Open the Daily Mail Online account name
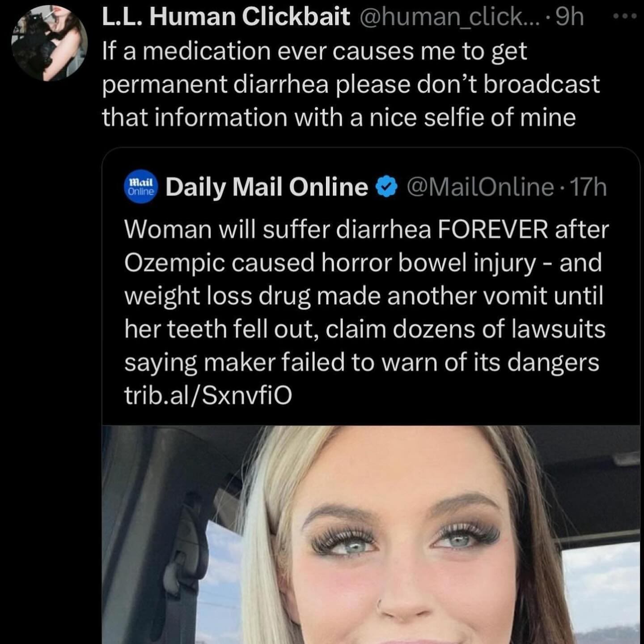Screen dimensions: 644x644 [x=267, y=187]
